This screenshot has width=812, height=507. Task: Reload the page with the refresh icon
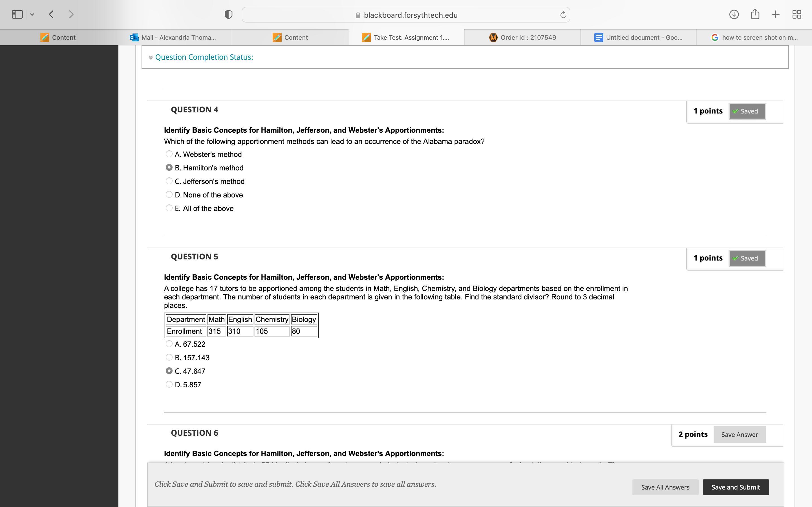point(563,15)
